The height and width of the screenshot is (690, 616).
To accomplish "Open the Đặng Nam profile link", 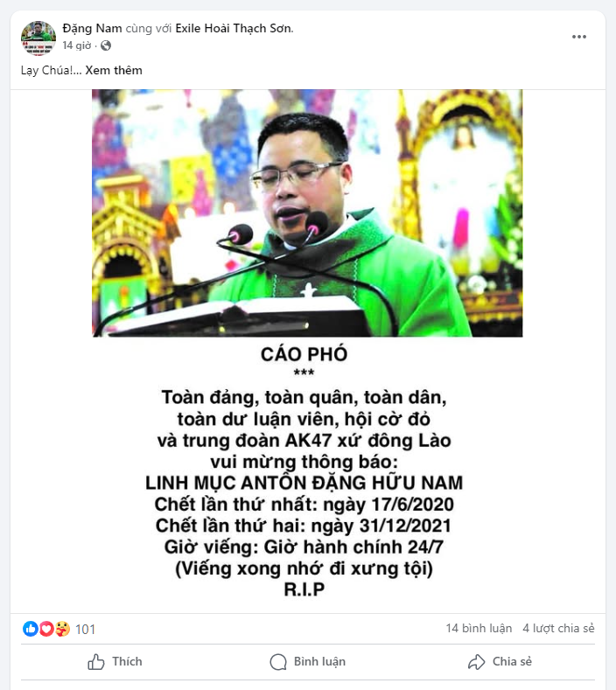I will click(x=92, y=28).
